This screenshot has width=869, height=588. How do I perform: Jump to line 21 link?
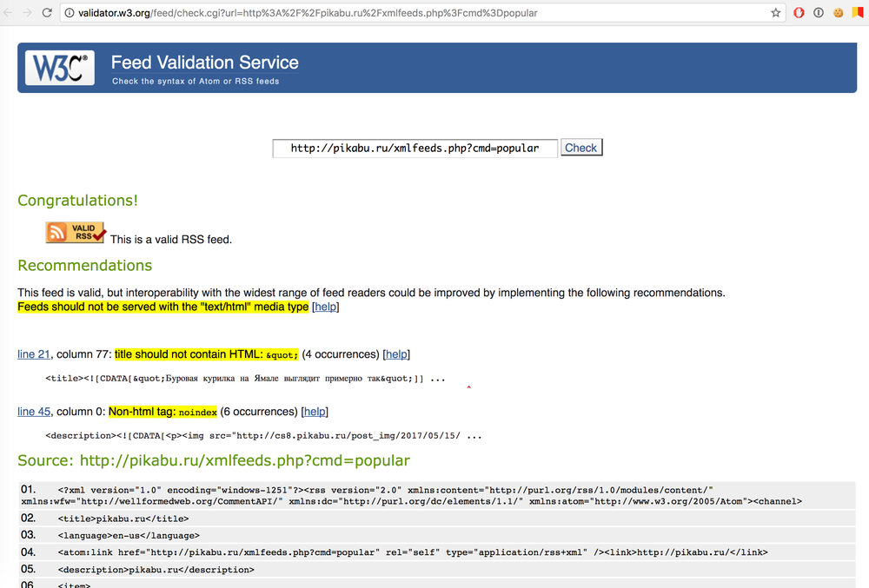tap(34, 354)
